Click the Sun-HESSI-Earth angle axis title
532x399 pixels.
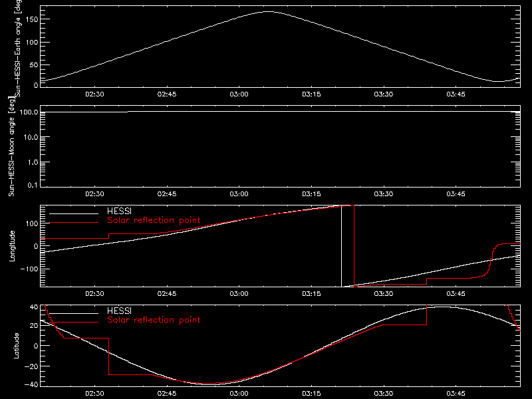(18, 49)
